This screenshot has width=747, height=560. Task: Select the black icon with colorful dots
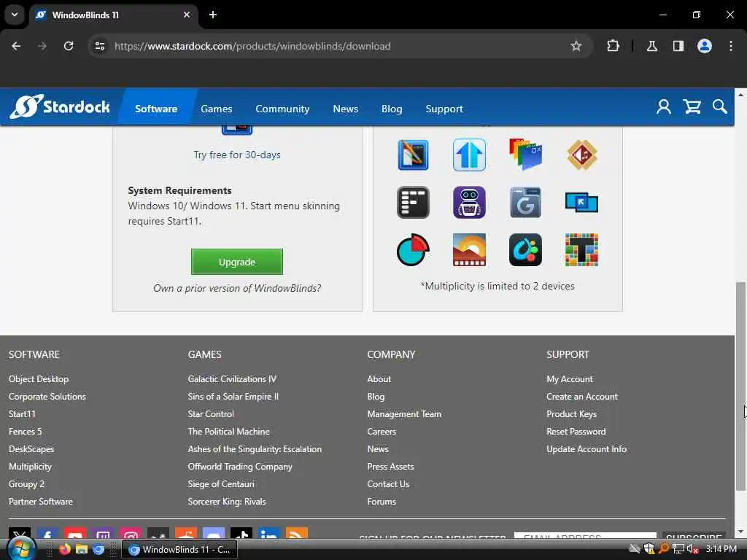click(525, 249)
